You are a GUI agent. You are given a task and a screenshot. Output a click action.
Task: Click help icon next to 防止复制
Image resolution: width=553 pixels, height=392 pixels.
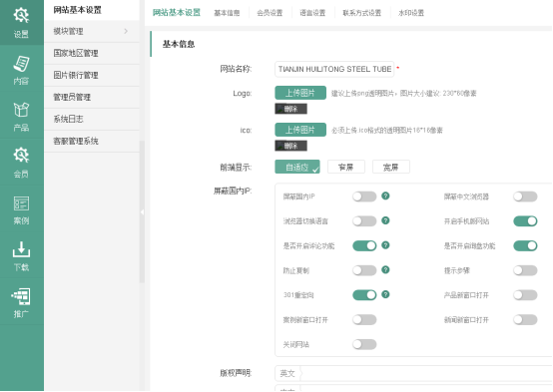tap(385, 270)
